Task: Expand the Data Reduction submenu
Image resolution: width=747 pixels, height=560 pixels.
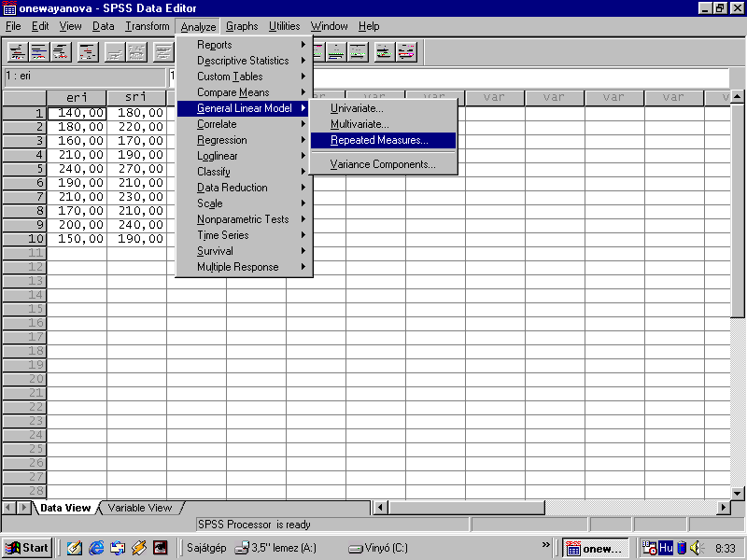Action: pos(245,188)
